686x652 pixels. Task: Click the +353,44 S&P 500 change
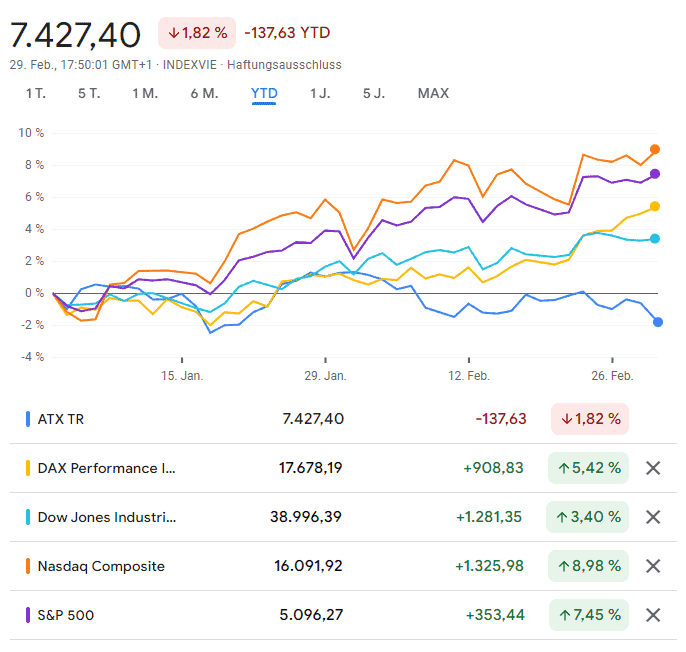pos(495,615)
